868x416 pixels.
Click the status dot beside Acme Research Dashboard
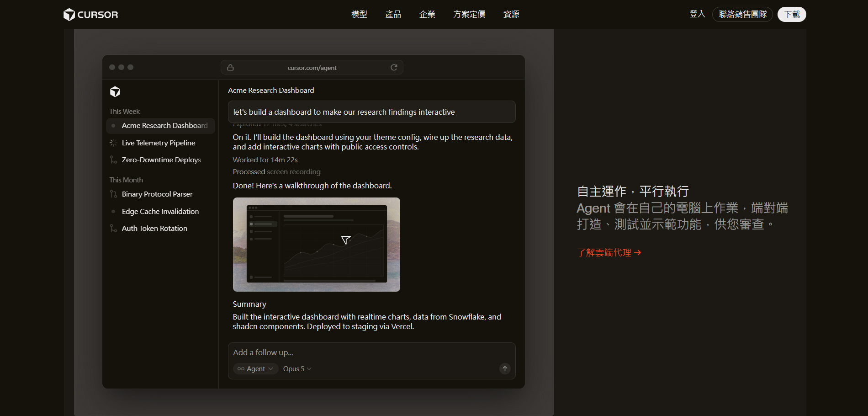(x=113, y=126)
